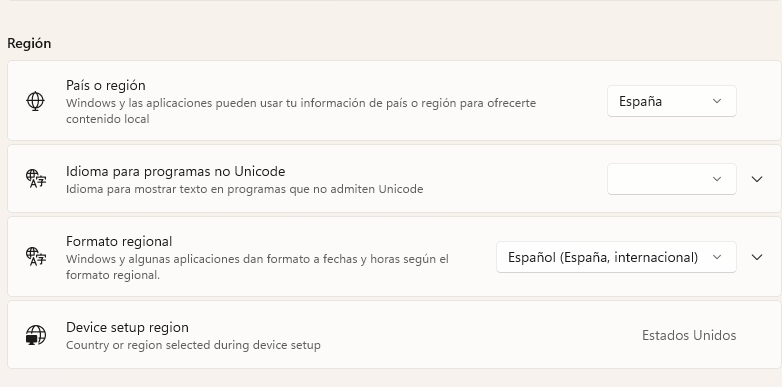782x387 pixels.
Task: Open the Español (España, internacional) format dropdown
Action: click(x=616, y=257)
